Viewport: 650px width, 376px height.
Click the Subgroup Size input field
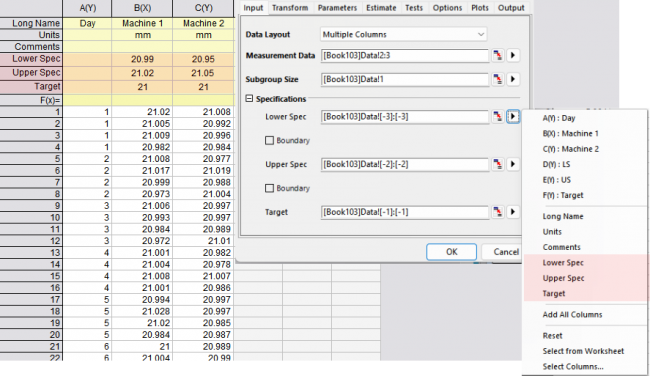(405, 79)
